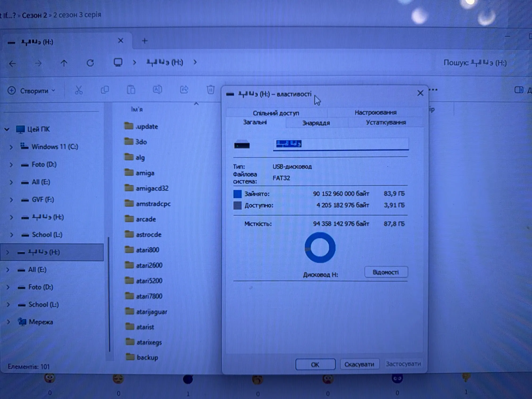Expand the Мережа tree node
The width and height of the screenshot is (532, 399).
point(8,322)
